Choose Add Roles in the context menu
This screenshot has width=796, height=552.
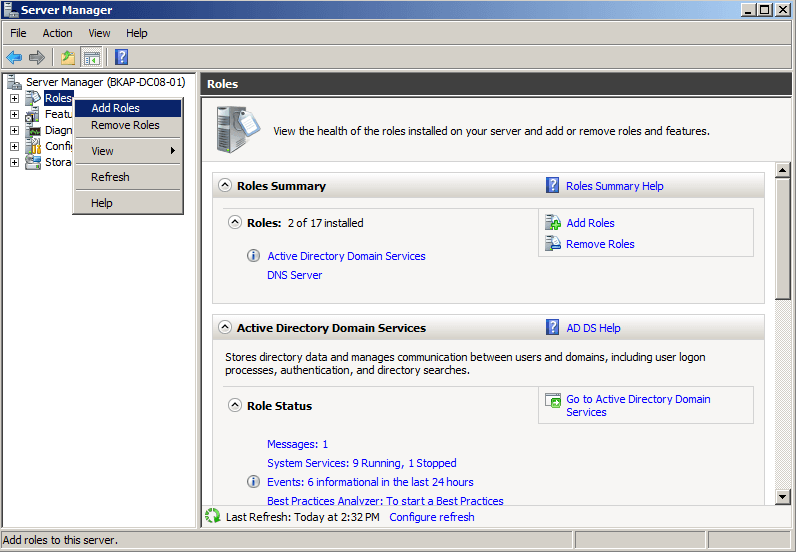pos(128,108)
